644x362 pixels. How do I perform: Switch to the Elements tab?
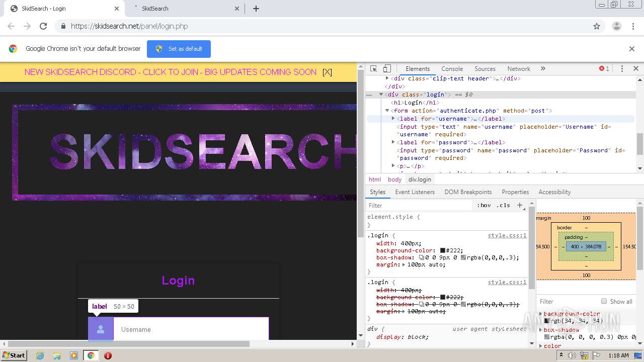point(418,69)
